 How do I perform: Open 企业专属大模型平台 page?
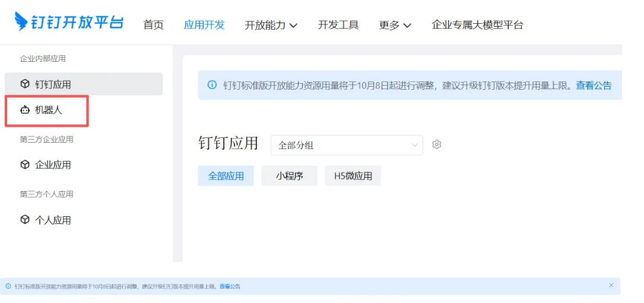pos(477,25)
